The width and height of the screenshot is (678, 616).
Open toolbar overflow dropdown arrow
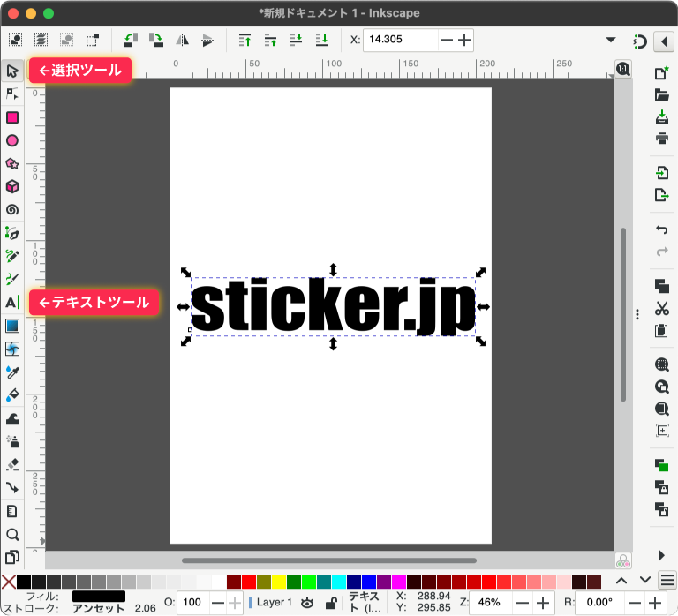tap(611, 40)
